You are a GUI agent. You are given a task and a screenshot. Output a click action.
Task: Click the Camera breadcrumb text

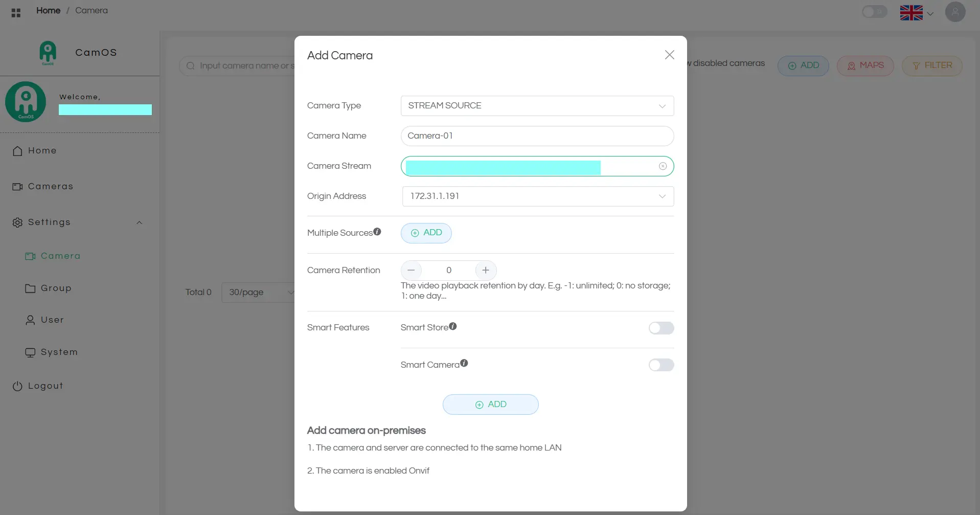[92, 10]
